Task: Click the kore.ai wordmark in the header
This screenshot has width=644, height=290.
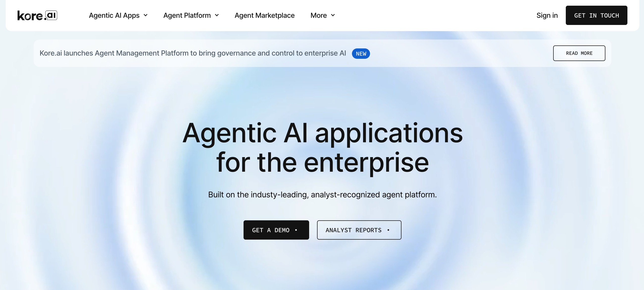Action: tap(37, 15)
